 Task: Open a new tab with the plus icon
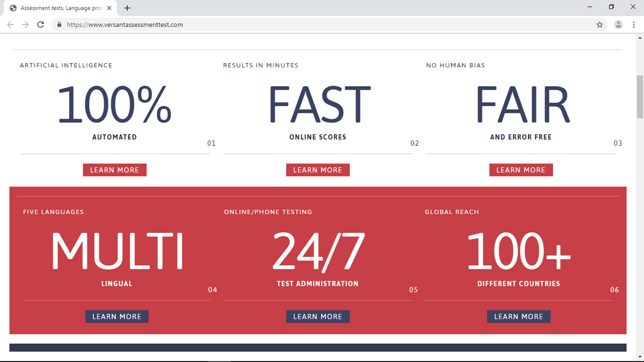click(127, 8)
